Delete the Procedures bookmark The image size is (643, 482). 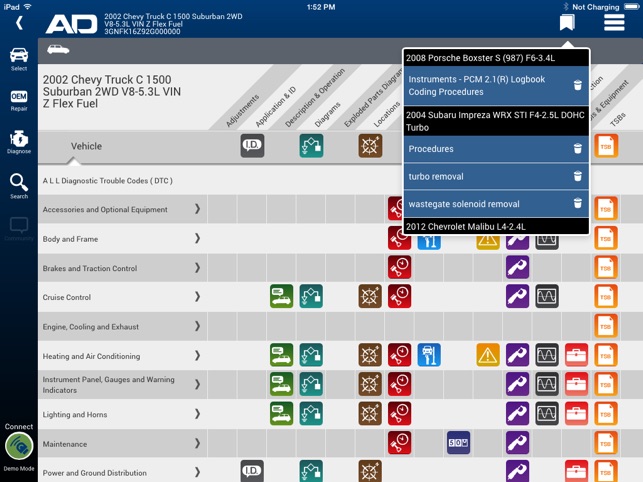(577, 148)
